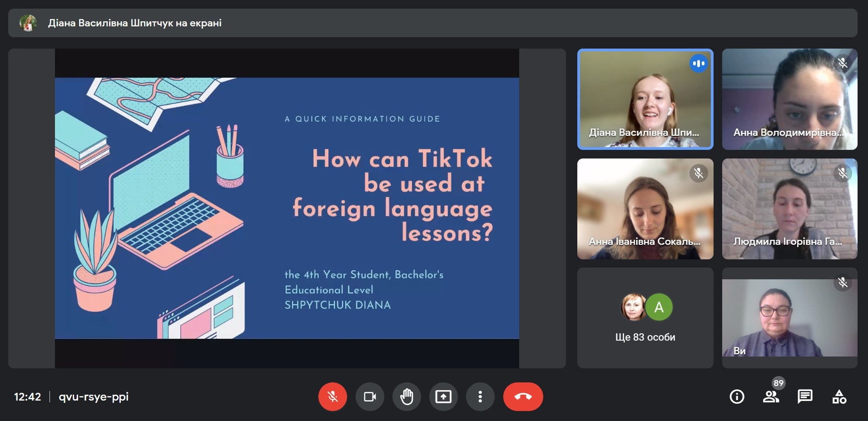868x421 pixels.
Task: Raise your hand in the meeting
Action: pos(407,396)
